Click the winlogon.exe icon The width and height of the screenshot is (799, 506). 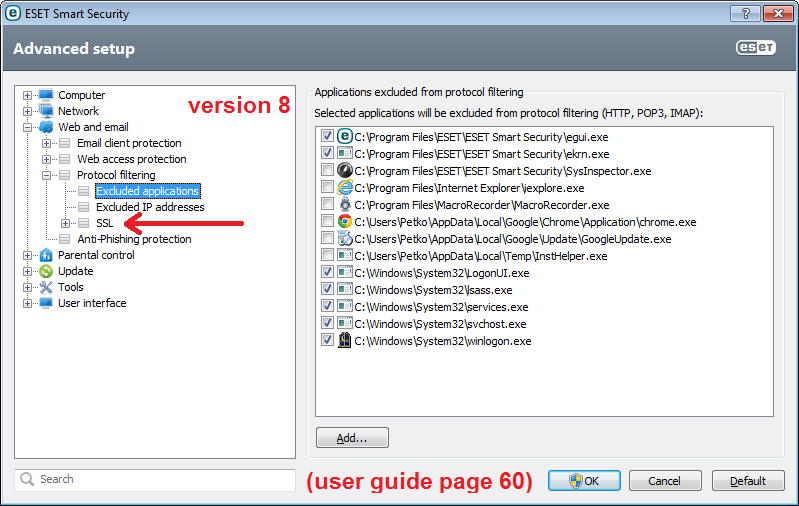click(x=345, y=340)
